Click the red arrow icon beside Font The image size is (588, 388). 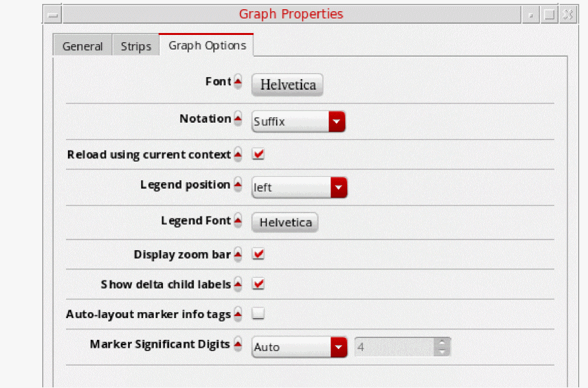pyautogui.click(x=238, y=82)
